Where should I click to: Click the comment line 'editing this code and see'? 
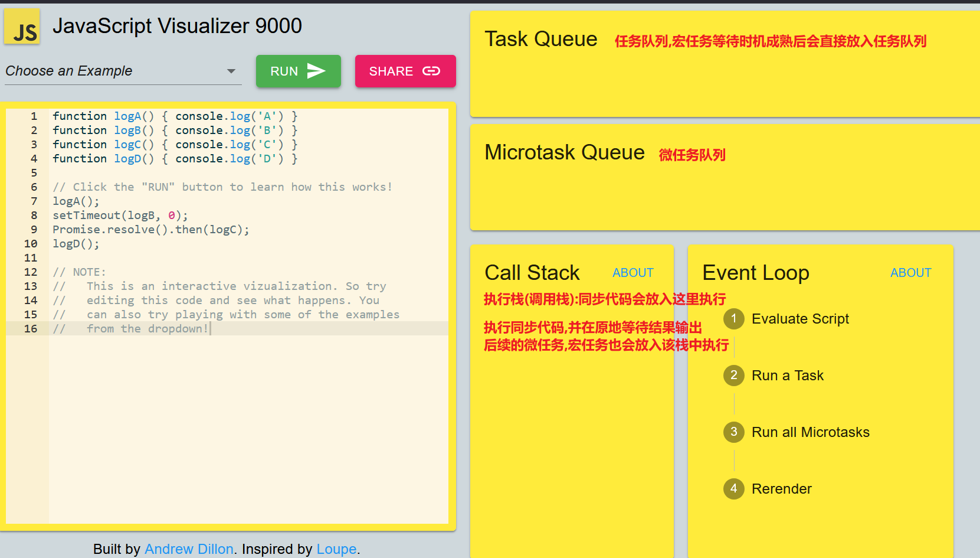pyautogui.click(x=216, y=301)
